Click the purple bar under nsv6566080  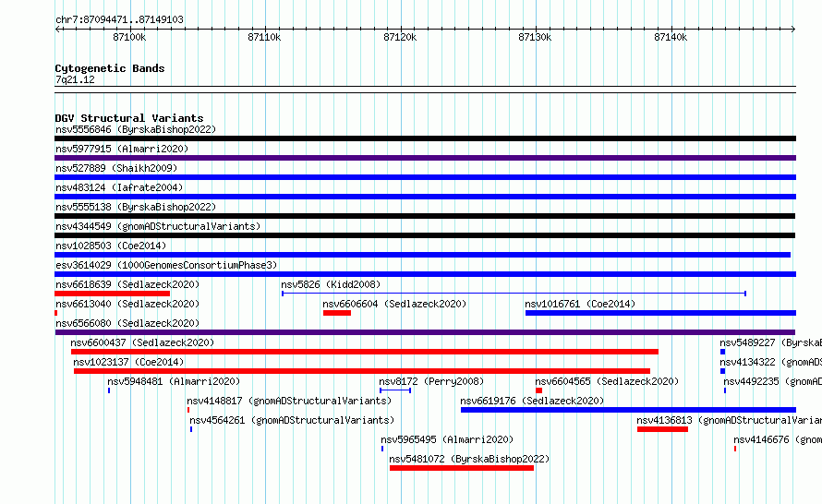coord(425,332)
